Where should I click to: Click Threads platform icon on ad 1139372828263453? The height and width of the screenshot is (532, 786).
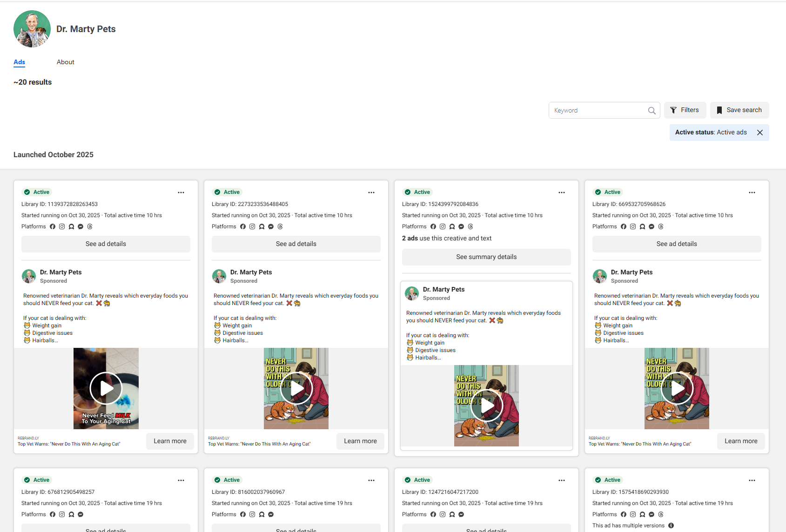[90, 227]
